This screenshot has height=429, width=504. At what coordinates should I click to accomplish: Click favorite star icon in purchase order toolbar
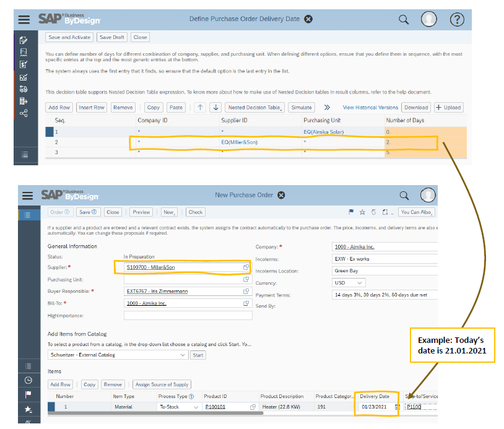pos(362,212)
